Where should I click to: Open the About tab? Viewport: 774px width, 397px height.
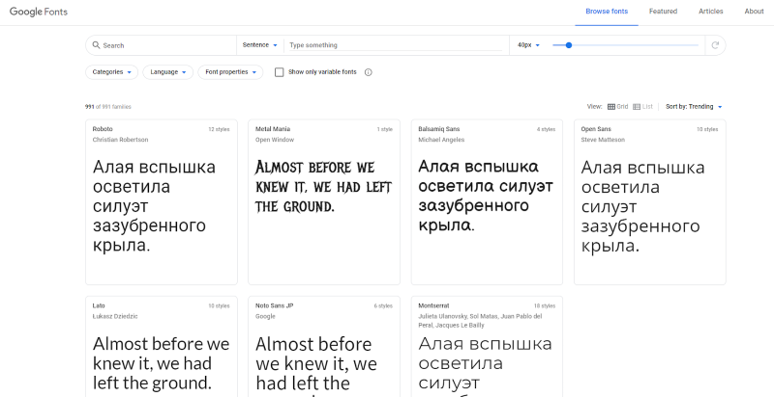click(x=754, y=11)
